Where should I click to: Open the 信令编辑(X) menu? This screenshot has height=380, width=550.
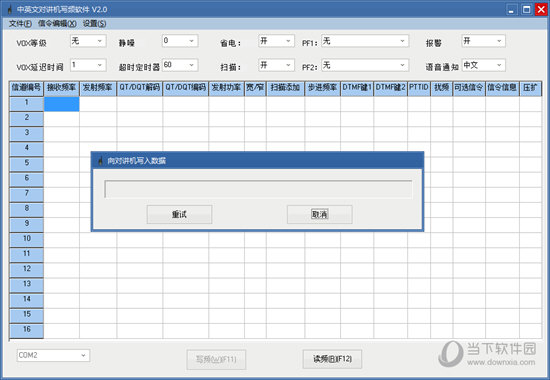(57, 24)
